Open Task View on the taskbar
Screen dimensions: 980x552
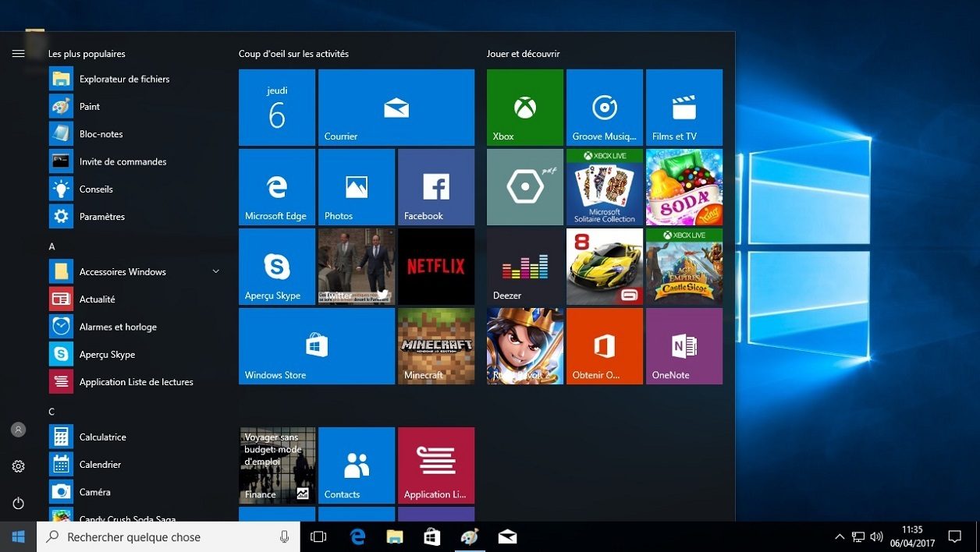[318, 537]
